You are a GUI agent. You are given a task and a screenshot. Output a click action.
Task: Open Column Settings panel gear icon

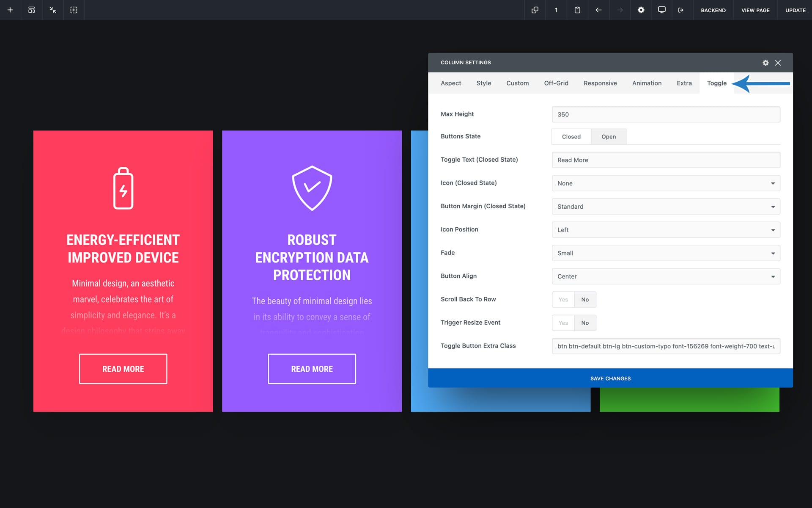pos(765,63)
